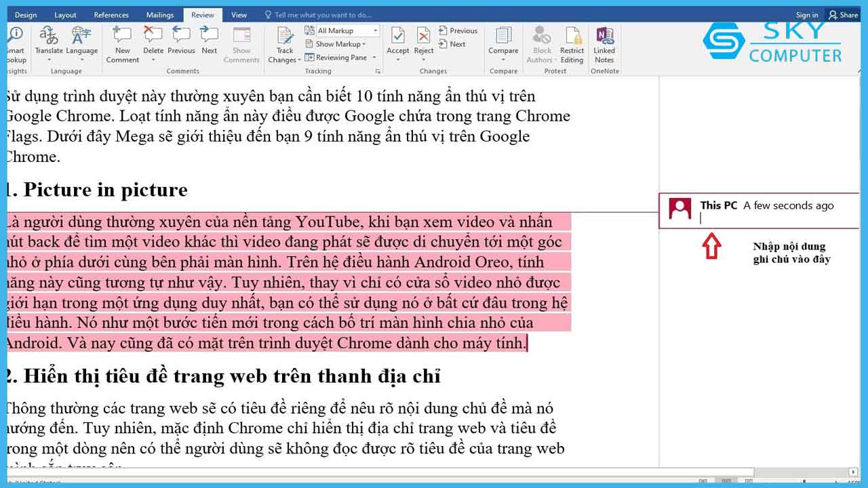Go to the Previous comment
The width and height of the screenshot is (868, 488).
181,41
